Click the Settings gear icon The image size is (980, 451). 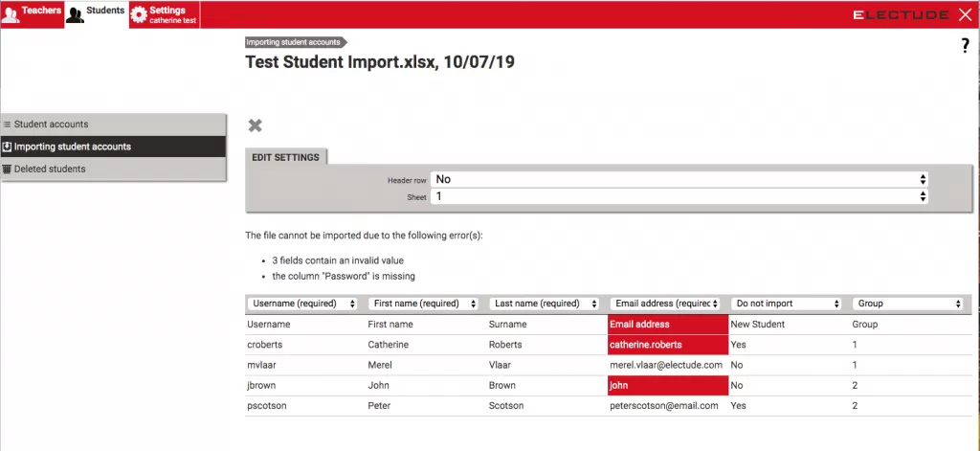tap(139, 14)
